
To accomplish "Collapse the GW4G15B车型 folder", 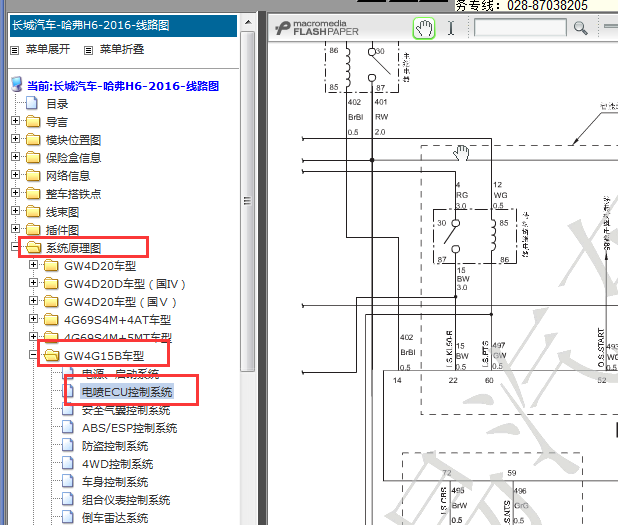I will [34, 355].
